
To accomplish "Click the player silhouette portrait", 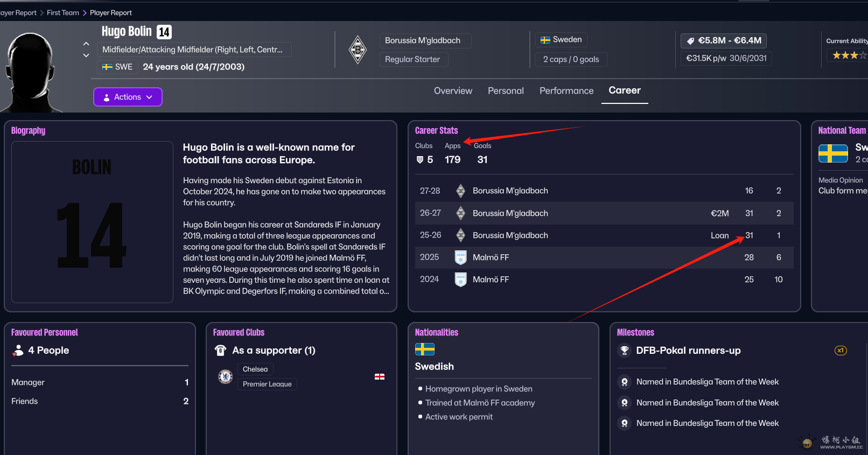I will 31,72.
